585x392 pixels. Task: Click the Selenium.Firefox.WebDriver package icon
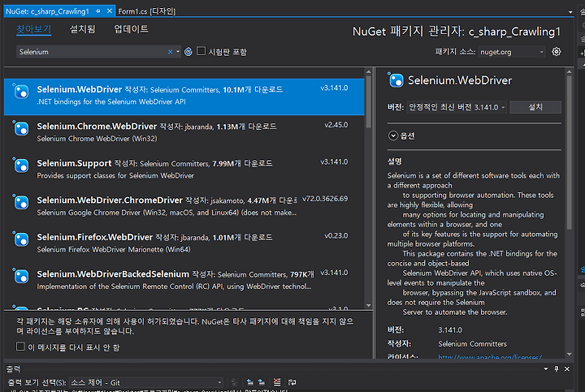[21, 239]
